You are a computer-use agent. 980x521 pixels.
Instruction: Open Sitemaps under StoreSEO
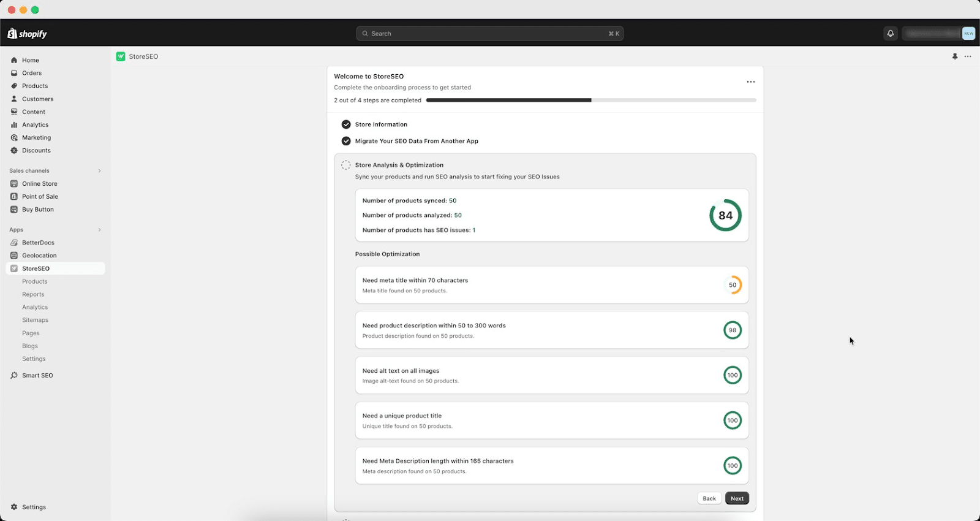(35, 320)
